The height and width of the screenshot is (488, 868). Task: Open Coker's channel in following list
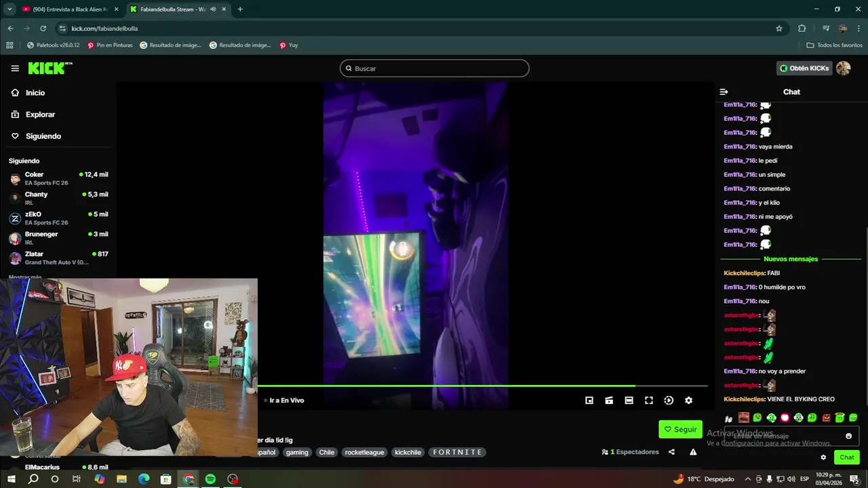(x=58, y=178)
